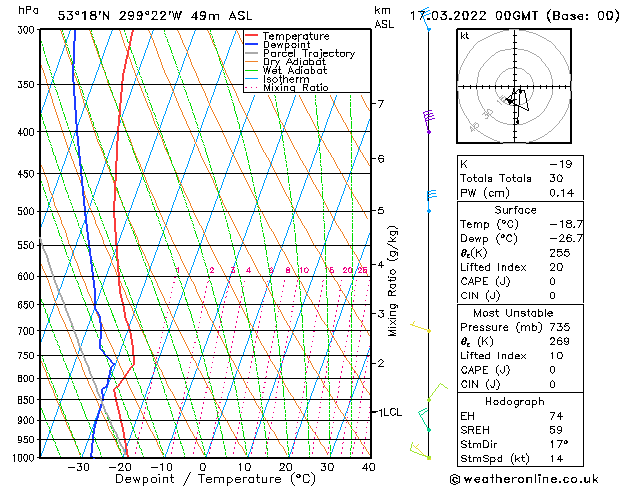Click the 'km ASL' altitude axis header
Screen dimensions: 629x486
[x=384, y=17]
